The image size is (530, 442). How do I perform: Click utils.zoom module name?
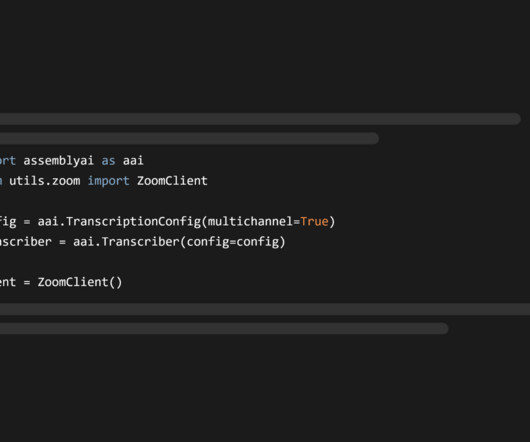pos(45,181)
